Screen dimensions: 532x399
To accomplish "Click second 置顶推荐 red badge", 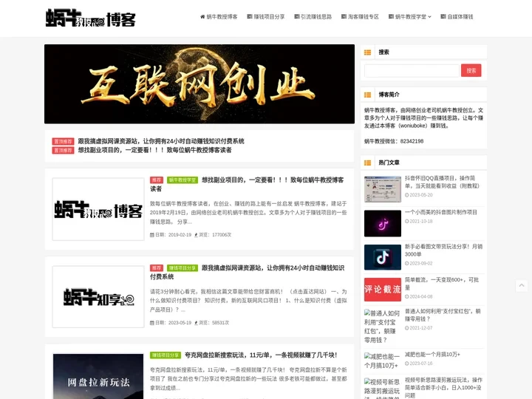I will 63,150.
